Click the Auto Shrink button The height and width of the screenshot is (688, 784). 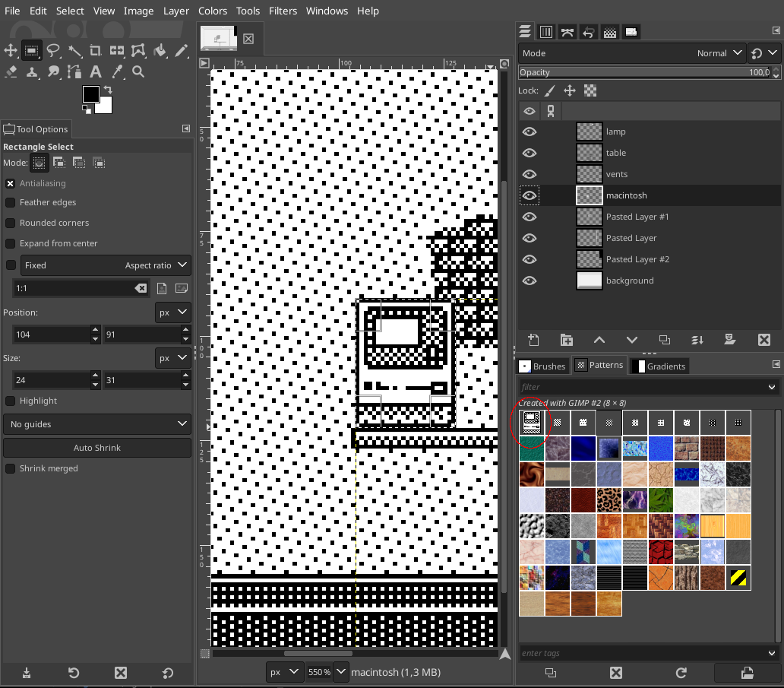coord(97,448)
